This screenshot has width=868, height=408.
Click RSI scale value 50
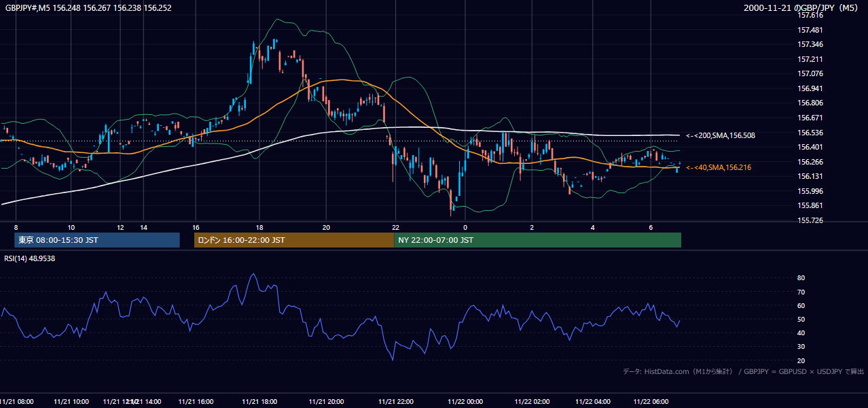[801, 319]
